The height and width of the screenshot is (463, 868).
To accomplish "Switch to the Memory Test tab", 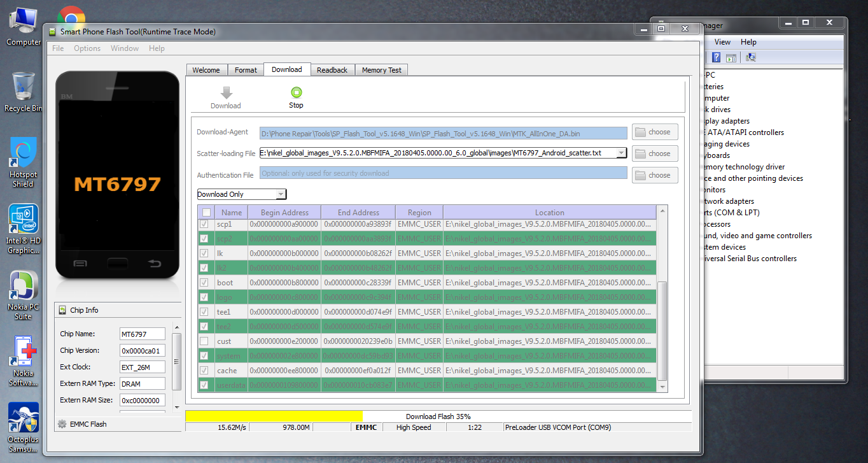I will click(382, 70).
